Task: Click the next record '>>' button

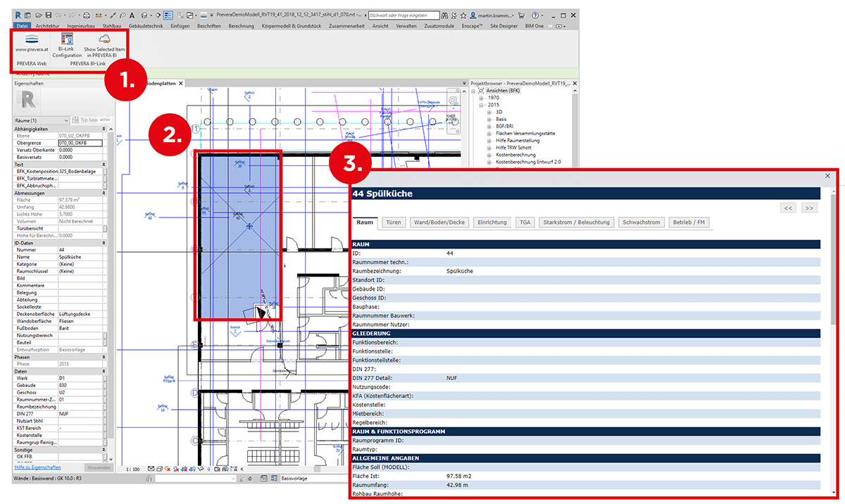Action: 809,208
